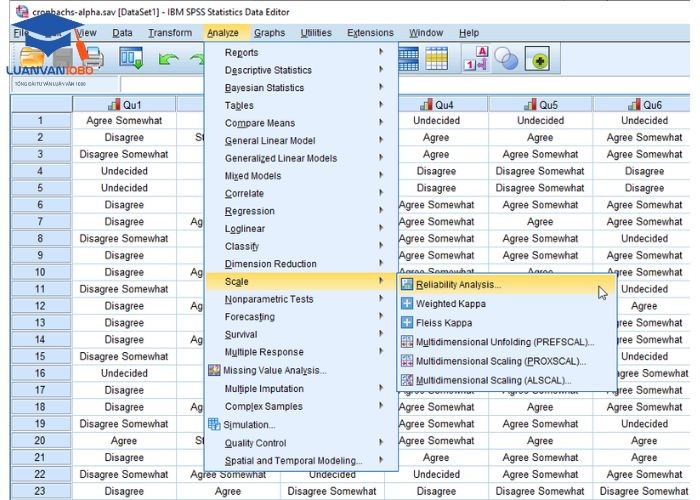Expand the Nonparametric Tests submenu arrow
The image size is (700, 500).
click(x=381, y=298)
